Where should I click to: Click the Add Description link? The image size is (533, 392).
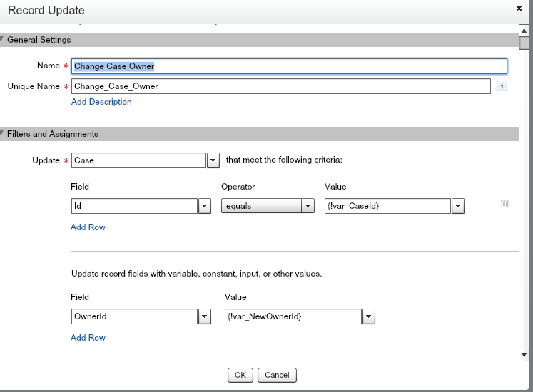[101, 102]
